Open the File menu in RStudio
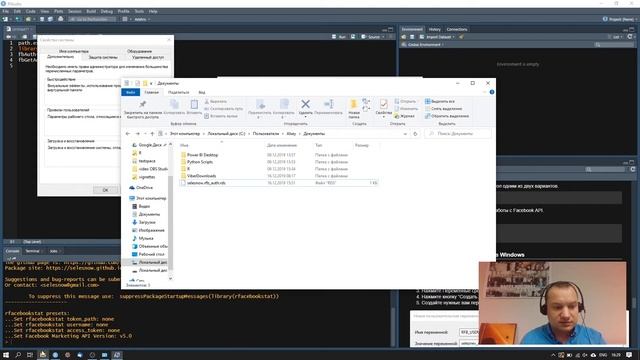This screenshot has height=360, width=640. [5, 11]
